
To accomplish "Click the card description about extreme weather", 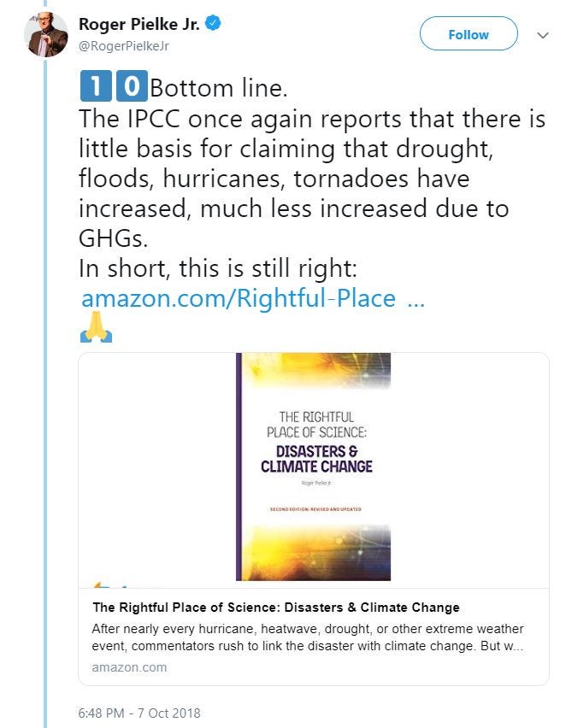I will (307, 637).
